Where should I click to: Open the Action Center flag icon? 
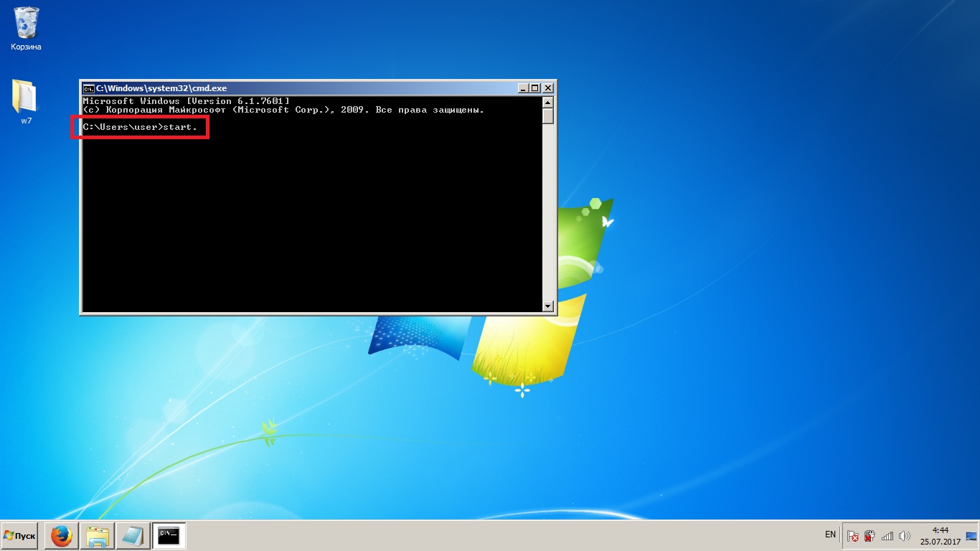click(x=853, y=536)
